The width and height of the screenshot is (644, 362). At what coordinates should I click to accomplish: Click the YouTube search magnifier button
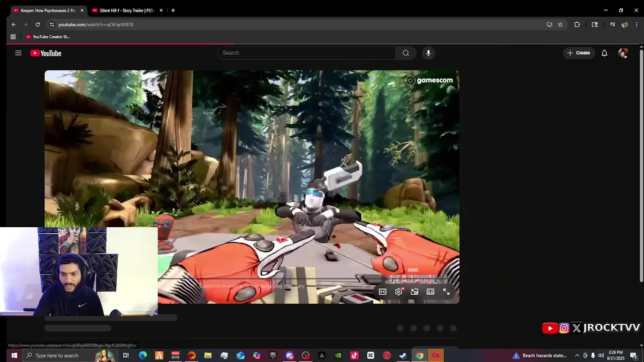pyautogui.click(x=406, y=53)
